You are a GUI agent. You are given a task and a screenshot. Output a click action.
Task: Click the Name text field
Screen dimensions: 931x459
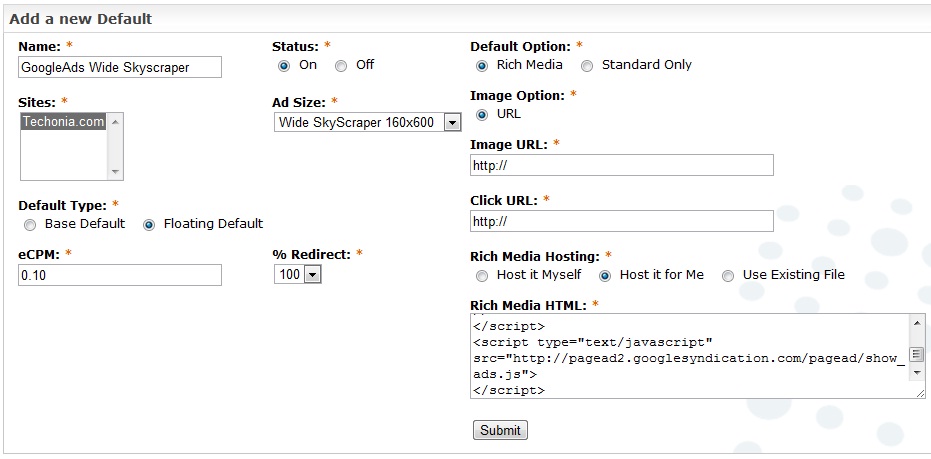(x=120, y=67)
